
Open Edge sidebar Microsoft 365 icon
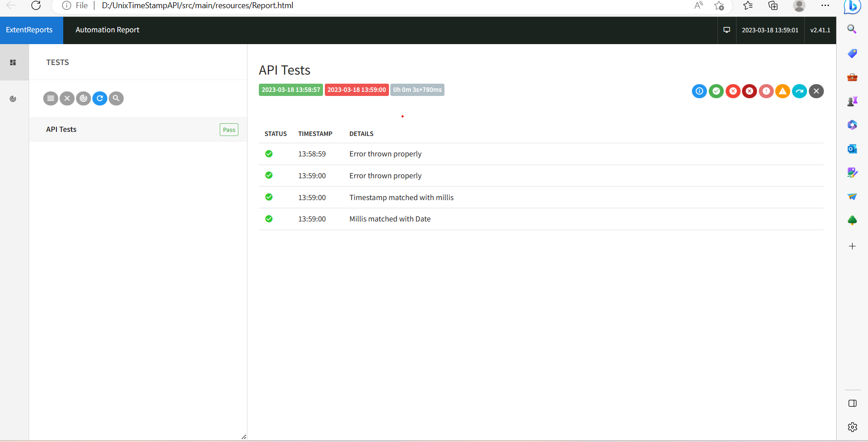pyautogui.click(x=852, y=125)
